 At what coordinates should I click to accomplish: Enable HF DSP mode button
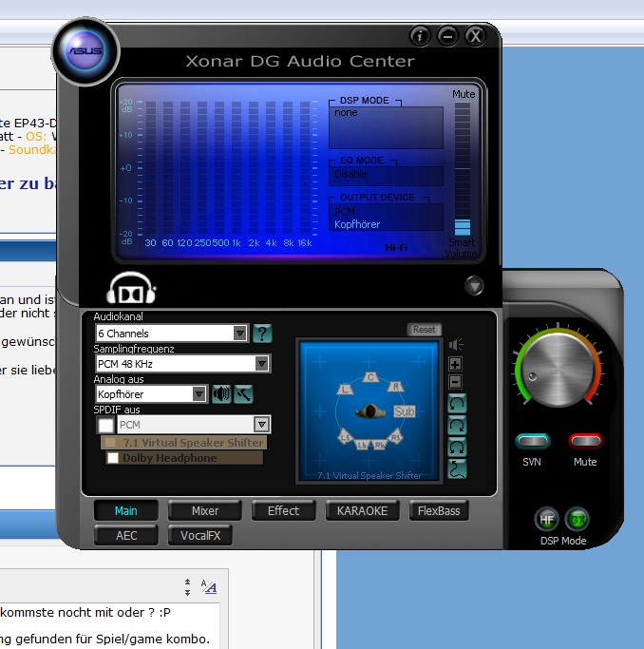pos(547,520)
